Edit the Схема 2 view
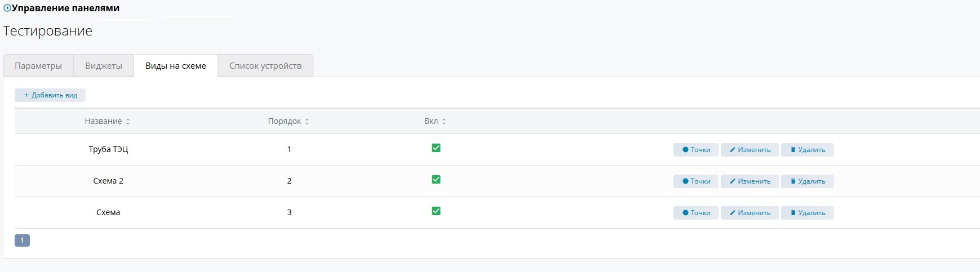Image resolution: width=980 pixels, height=272 pixels. [x=750, y=181]
